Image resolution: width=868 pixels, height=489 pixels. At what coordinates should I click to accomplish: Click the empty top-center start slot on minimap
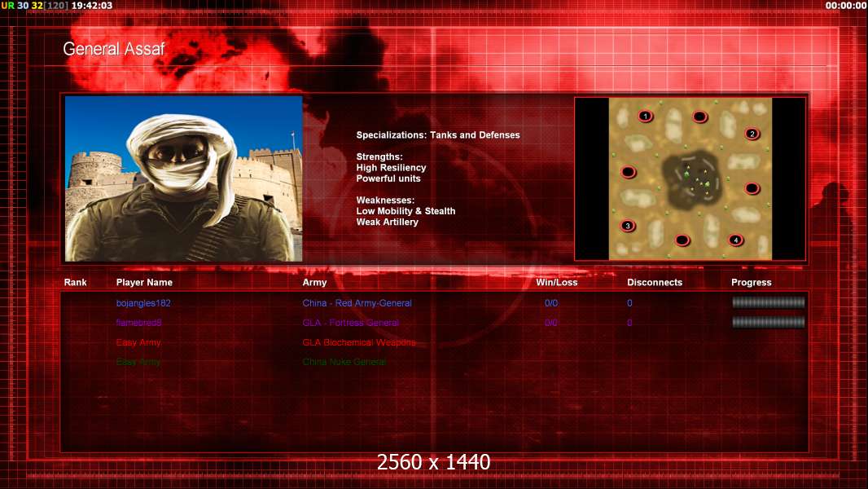(699, 117)
